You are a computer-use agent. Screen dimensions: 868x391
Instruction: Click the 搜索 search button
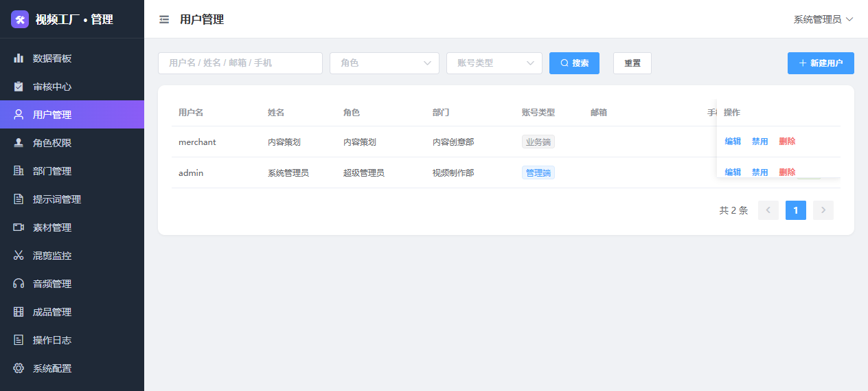tap(574, 63)
